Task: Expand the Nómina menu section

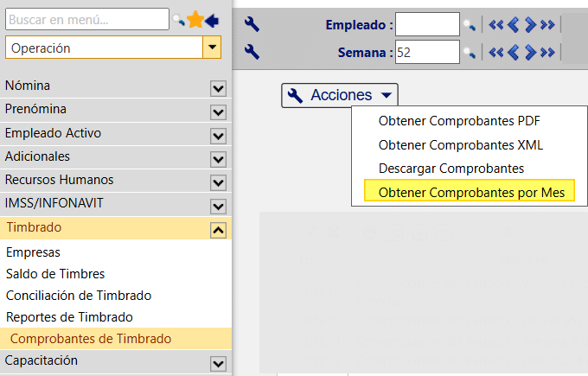Action: pyautogui.click(x=218, y=87)
